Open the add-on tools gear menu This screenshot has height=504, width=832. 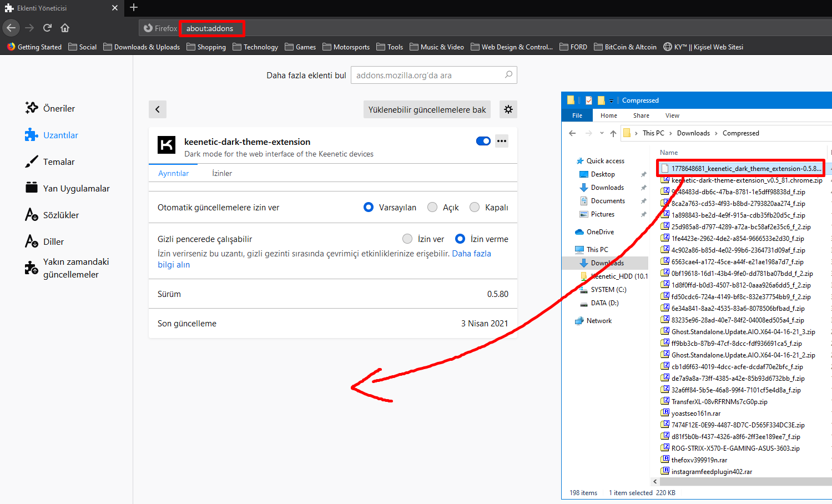(508, 109)
